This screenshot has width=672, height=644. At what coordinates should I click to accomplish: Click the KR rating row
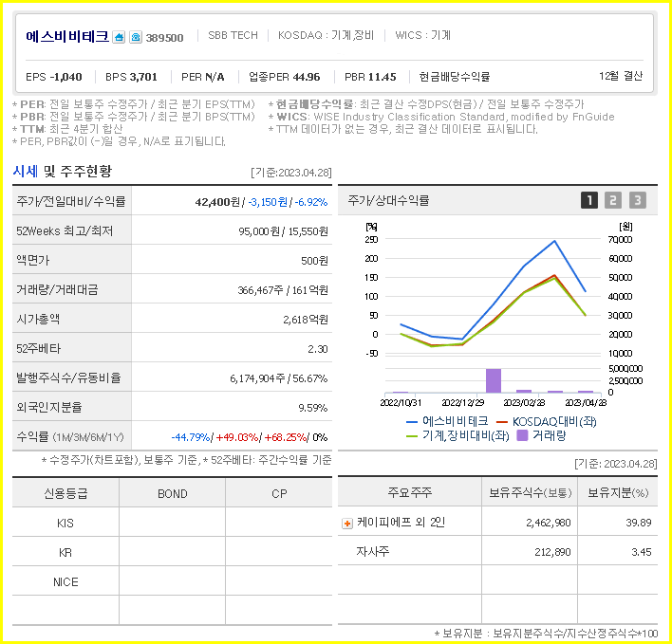point(173,552)
